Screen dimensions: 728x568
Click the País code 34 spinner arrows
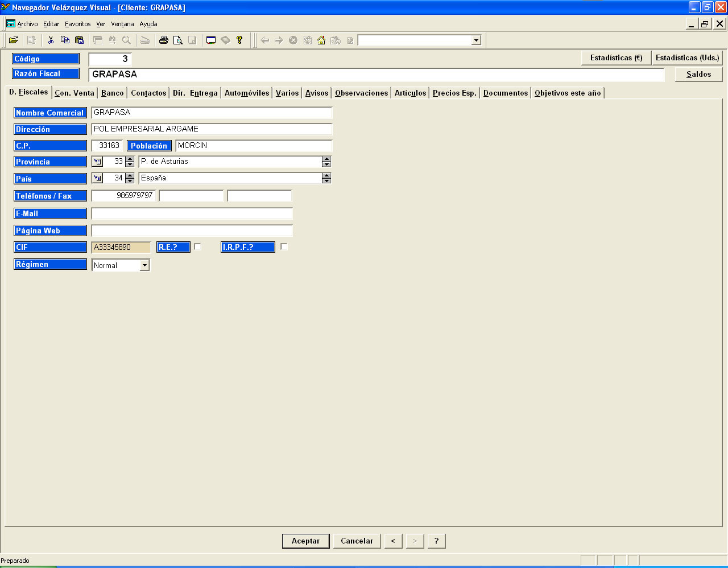point(130,178)
